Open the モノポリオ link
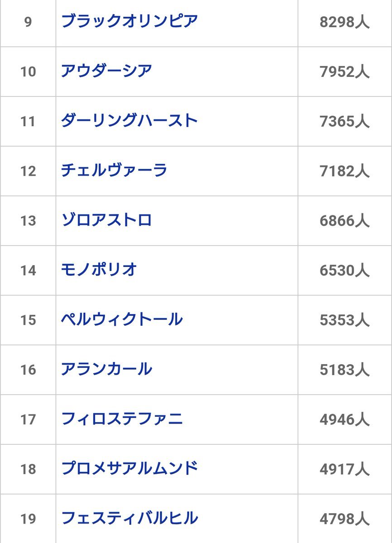392x543 pixels. [99, 270]
